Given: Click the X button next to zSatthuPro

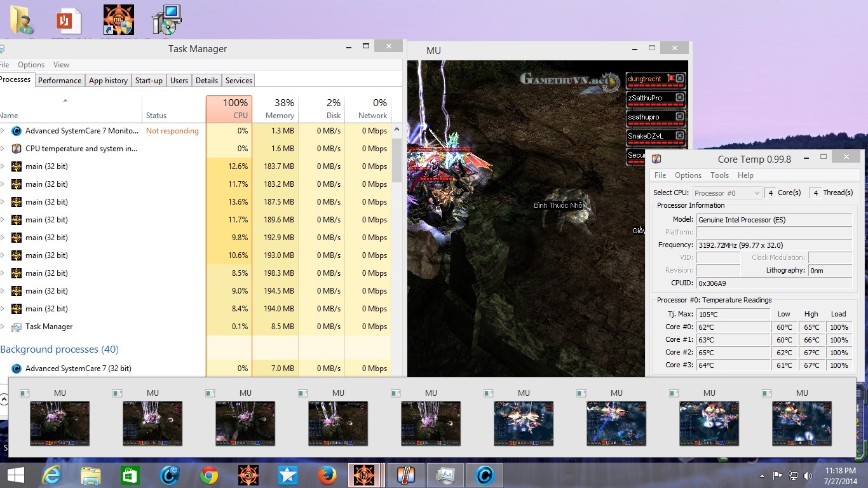Looking at the screenshot, I should tap(680, 98).
